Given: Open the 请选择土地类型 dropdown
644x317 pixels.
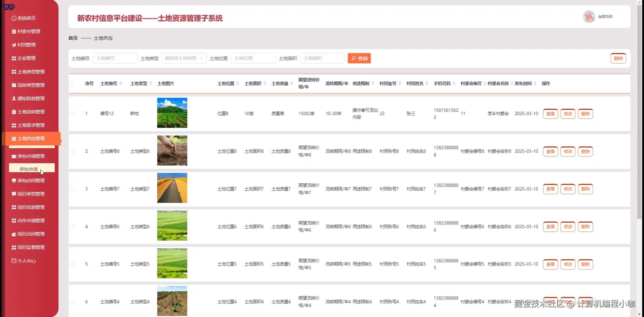Looking at the screenshot, I should click(184, 58).
